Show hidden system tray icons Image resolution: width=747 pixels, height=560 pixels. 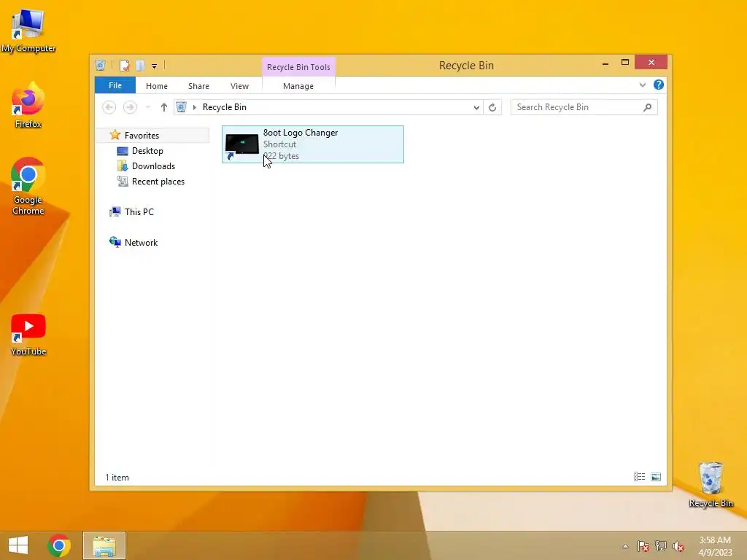[625, 546]
